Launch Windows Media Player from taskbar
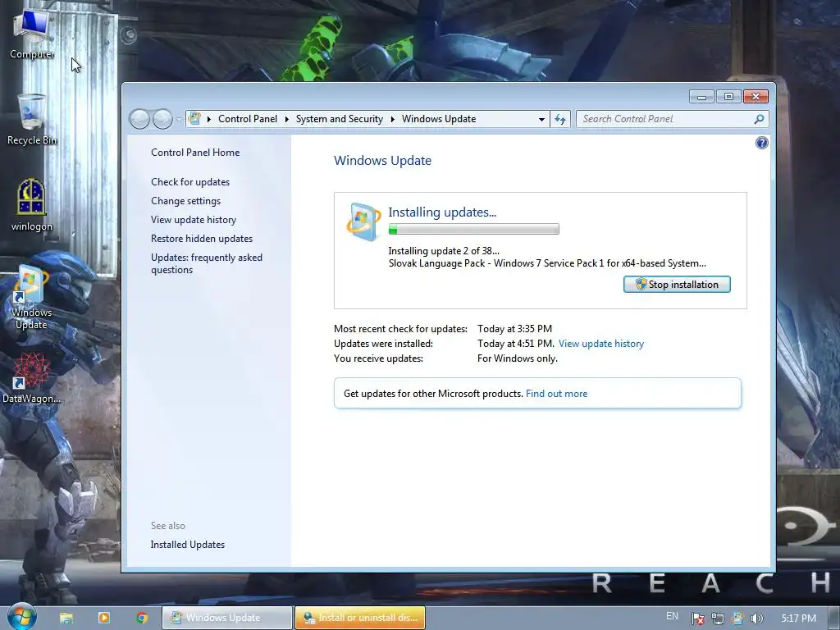840x630 pixels. [x=104, y=618]
